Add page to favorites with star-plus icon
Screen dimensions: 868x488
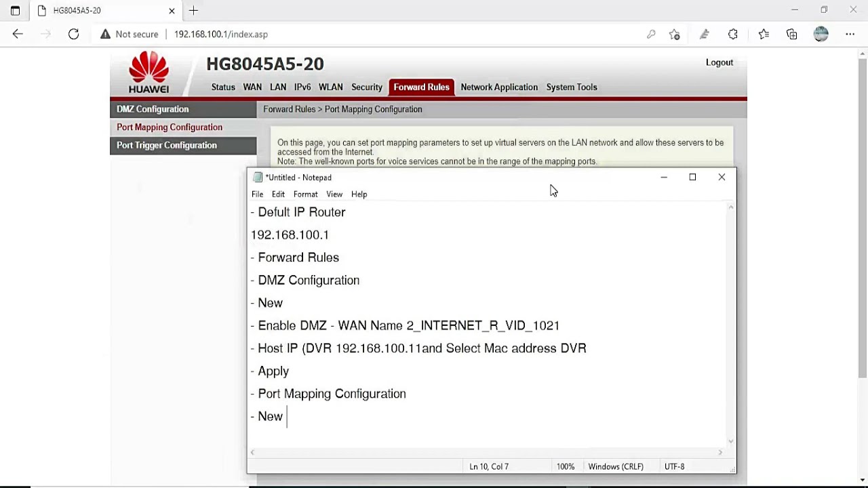674,34
